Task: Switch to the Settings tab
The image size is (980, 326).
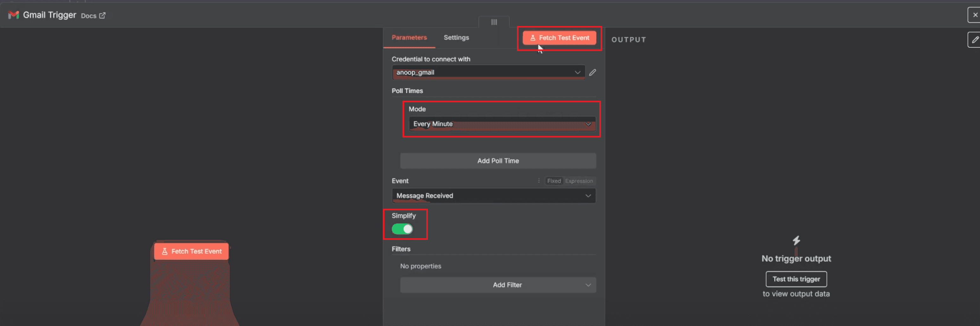Action: pyautogui.click(x=456, y=38)
